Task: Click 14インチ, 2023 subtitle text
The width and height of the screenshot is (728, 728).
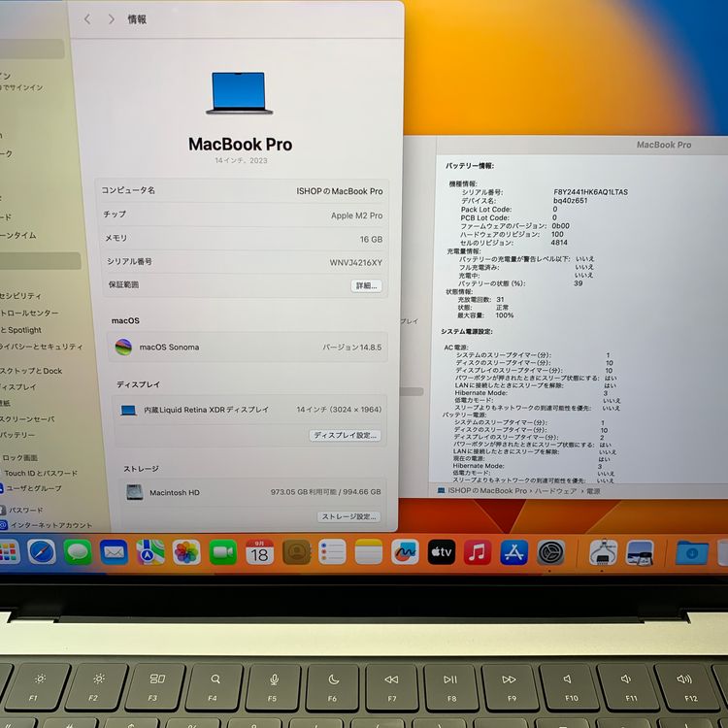Action: pyautogui.click(x=241, y=160)
